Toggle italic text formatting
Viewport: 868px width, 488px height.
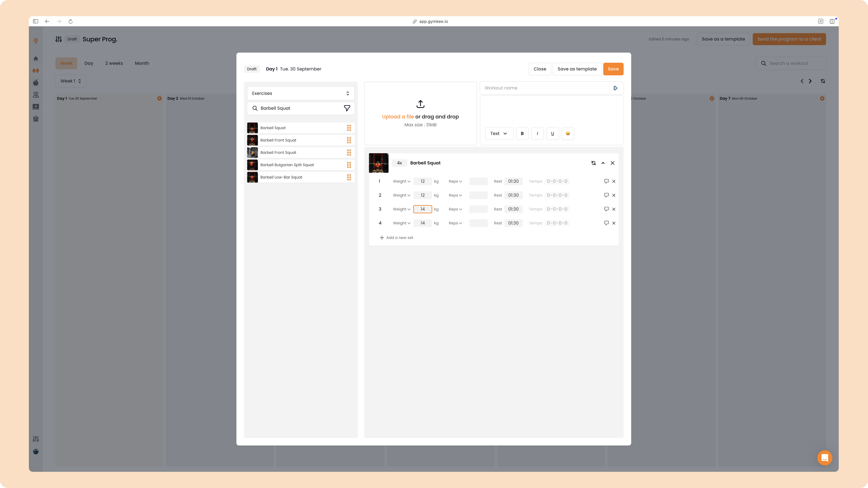pos(537,133)
